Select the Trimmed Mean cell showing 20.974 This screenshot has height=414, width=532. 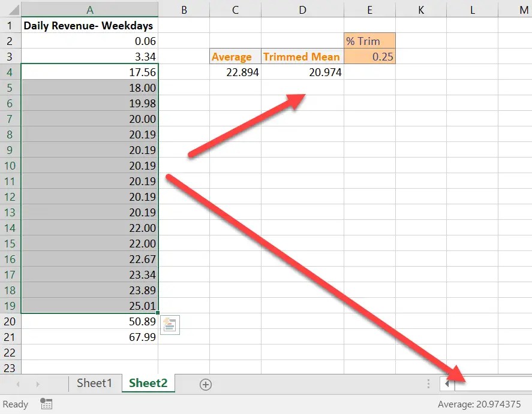coord(302,72)
